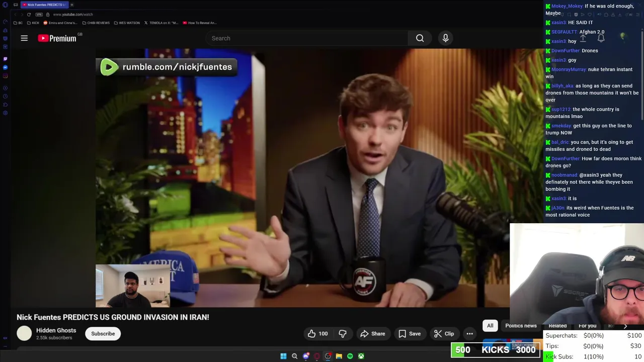The width and height of the screenshot is (644, 362).
Task: Open Instagram in the Opera sidebar
Action: pos(5,76)
